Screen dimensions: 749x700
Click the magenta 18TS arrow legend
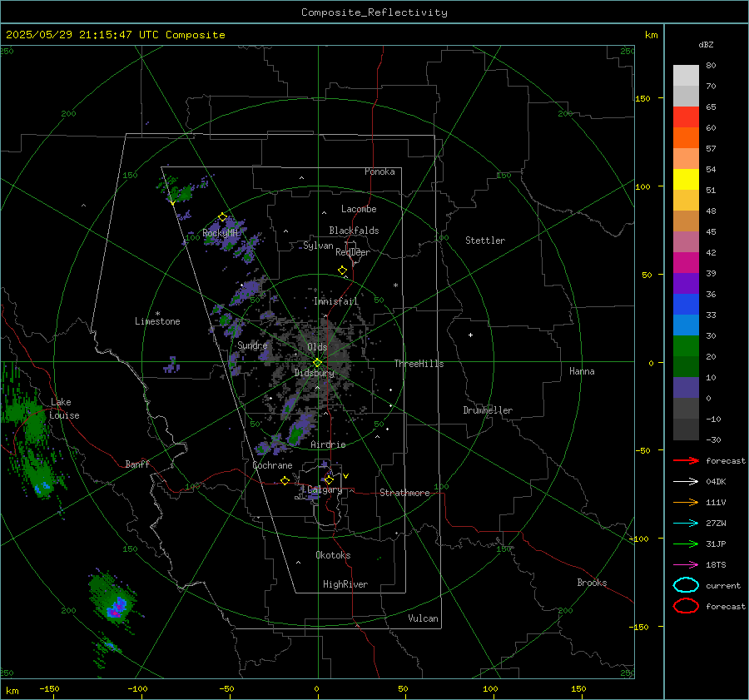(686, 565)
